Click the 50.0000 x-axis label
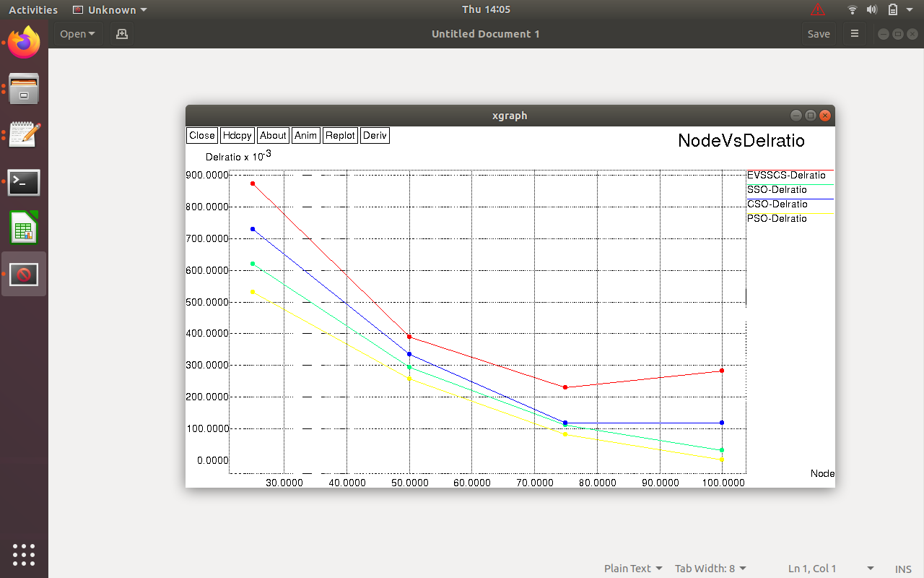 [409, 483]
